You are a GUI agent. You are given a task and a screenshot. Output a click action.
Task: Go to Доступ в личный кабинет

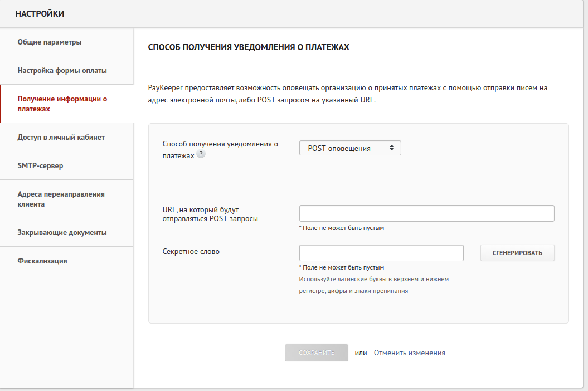[61, 137]
